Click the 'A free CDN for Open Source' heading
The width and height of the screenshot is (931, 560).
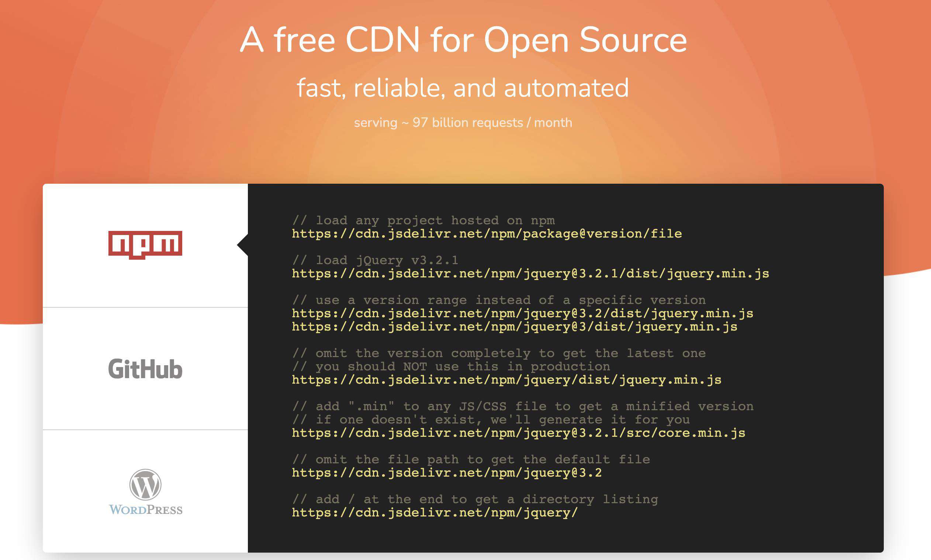tap(464, 40)
